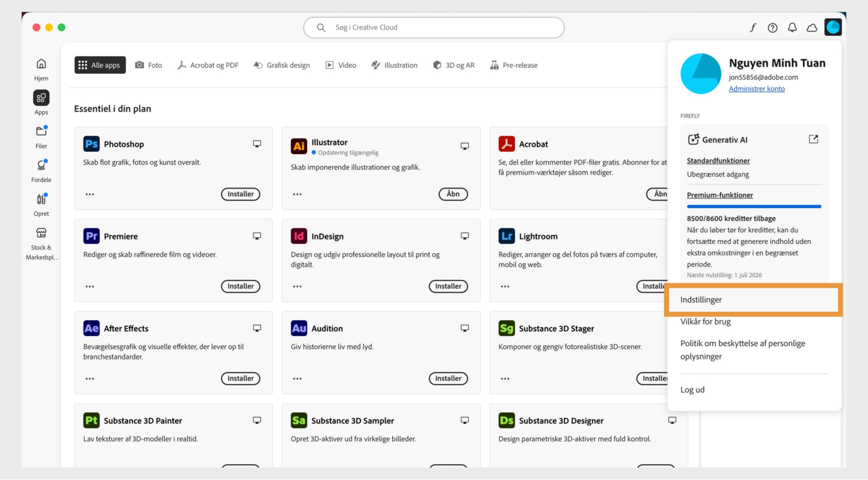
Task: Click the profile avatar in top bar
Action: tap(833, 28)
